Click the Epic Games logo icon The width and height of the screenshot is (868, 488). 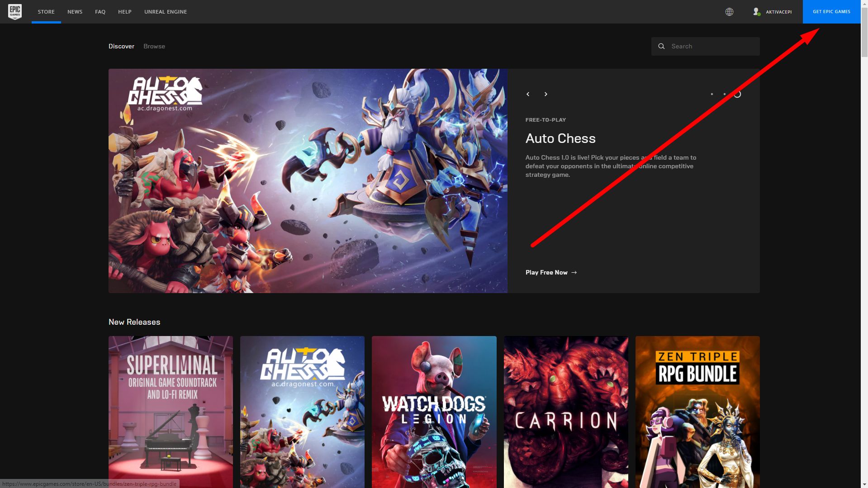tap(15, 12)
